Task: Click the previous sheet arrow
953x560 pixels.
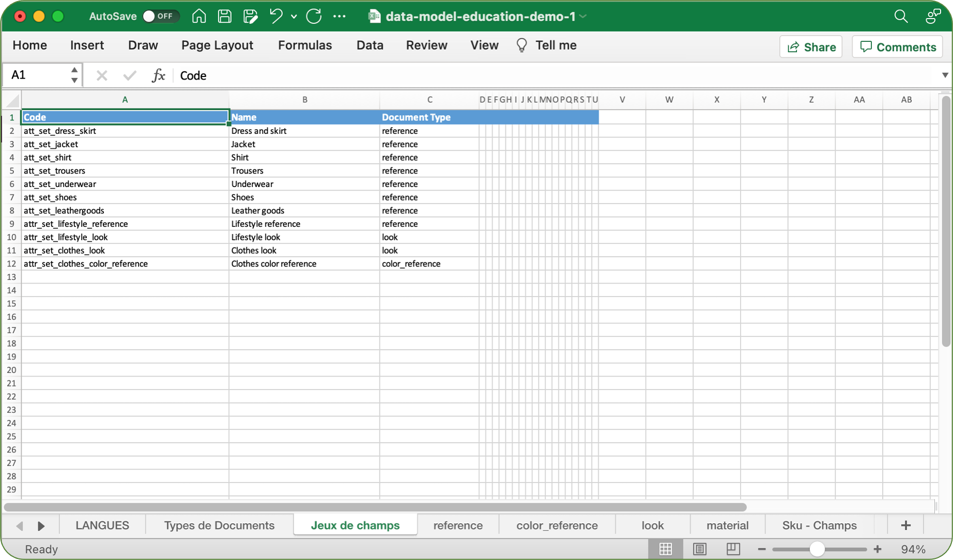Action: 20,526
